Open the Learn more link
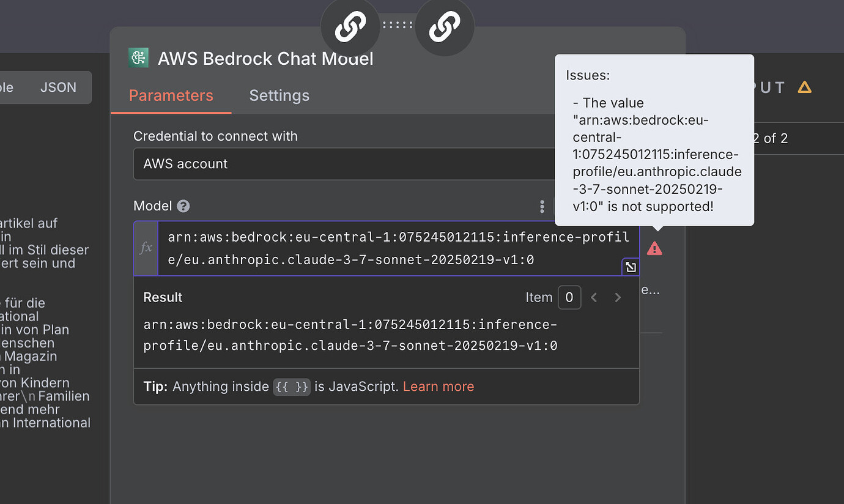This screenshot has height=504, width=844. click(438, 387)
